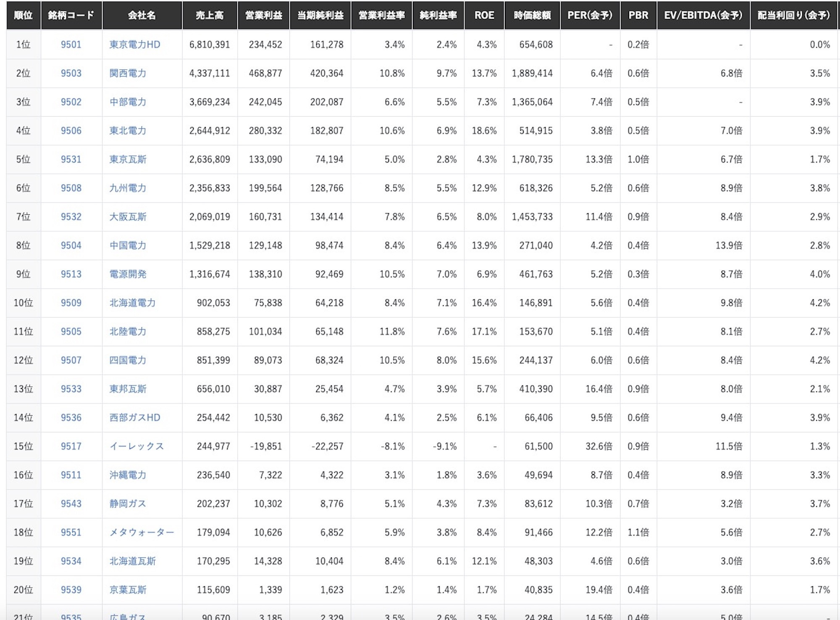The width and height of the screenshot is (840, 620).
Task: Click the 純利益率 column header
Action: click(438, 16)
